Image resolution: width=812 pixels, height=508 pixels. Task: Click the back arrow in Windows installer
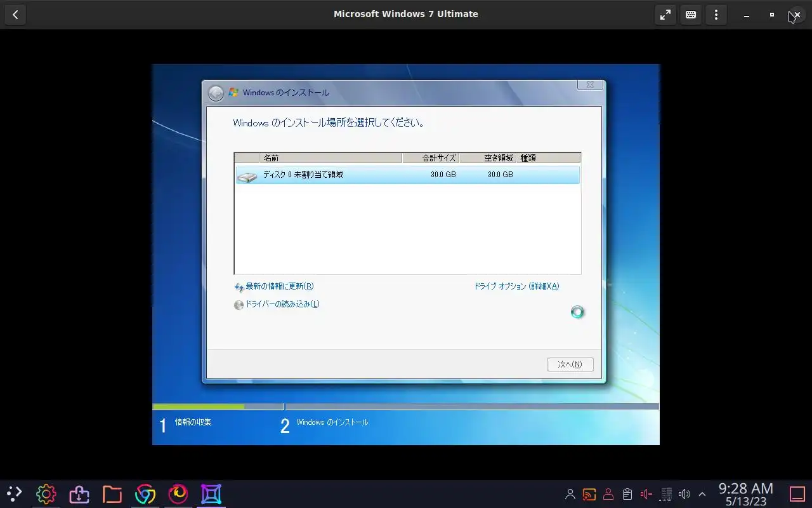point(216,93)
